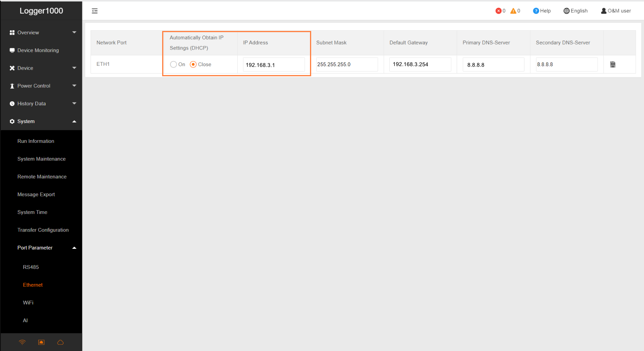Click the Subnet Mask input field
644x351 pixels.
click(347, 64)
